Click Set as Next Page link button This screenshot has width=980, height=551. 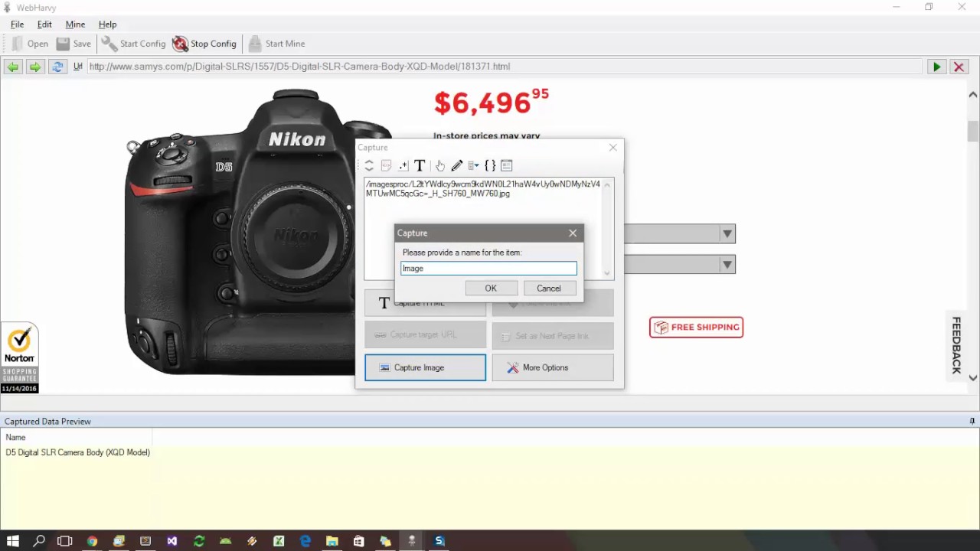(x=553, y=335)
